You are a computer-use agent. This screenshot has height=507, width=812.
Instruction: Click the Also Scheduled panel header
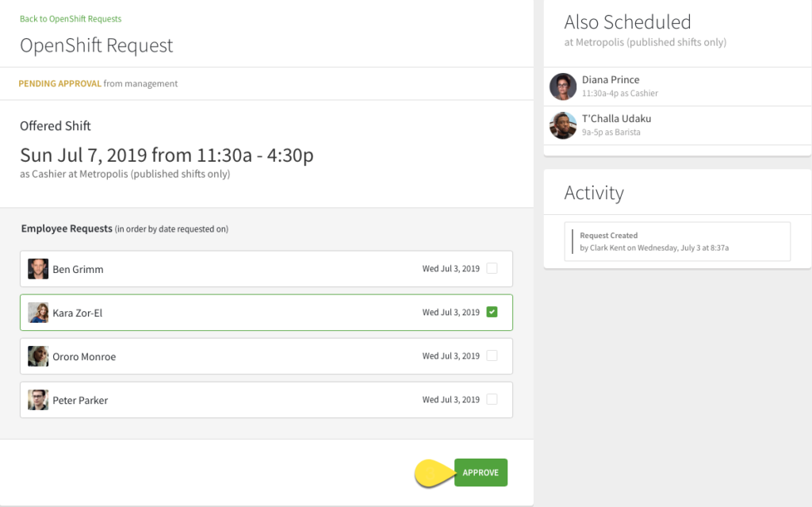coord(627,22)
